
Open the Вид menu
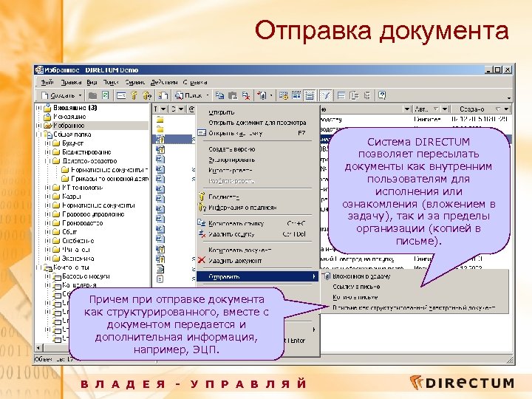click(x=92, y=82)
